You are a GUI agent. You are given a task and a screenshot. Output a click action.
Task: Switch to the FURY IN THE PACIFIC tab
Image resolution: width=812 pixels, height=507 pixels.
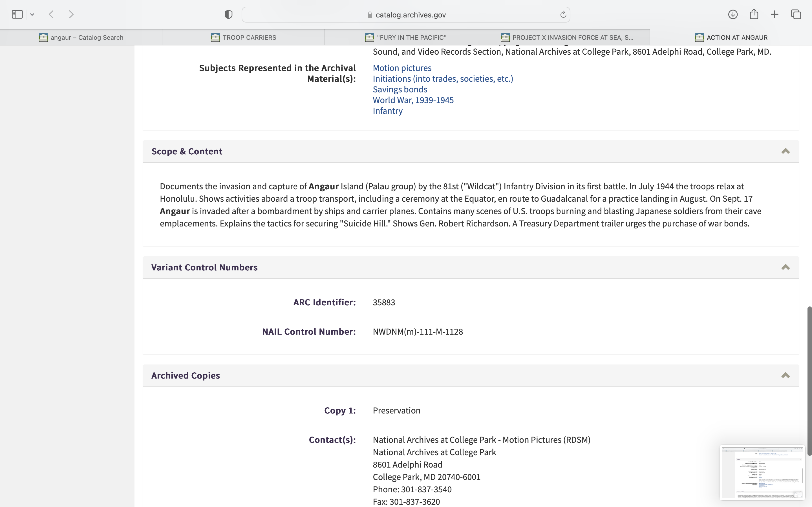(405, 37)
